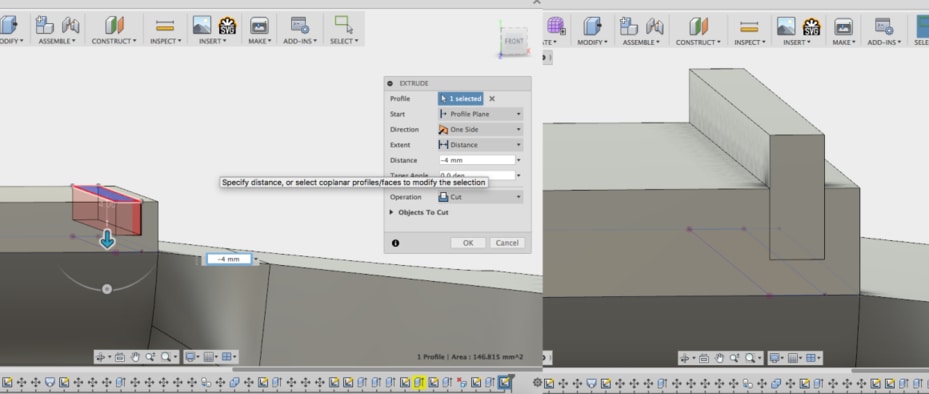Viewport: 929px width, 394px height.
Task: Open the Start dropdown showing Profile Plane
Action: (480, 114)
